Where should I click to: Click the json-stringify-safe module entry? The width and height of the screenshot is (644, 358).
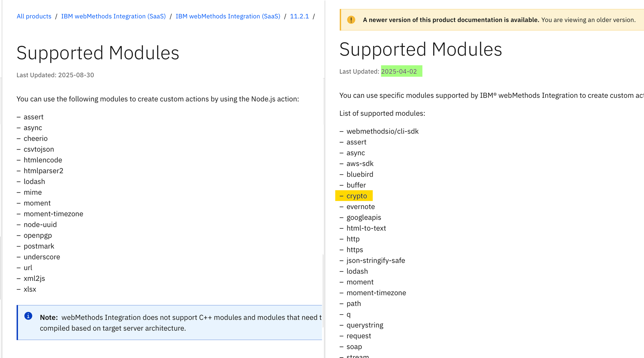pos(375,261)
